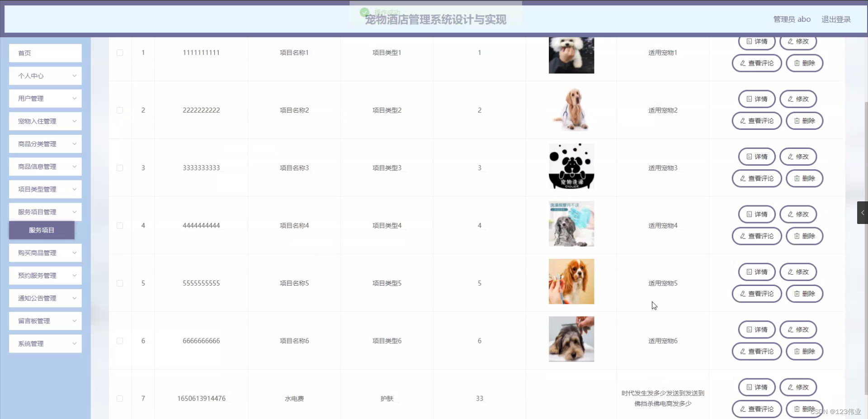Collapse the content panel via right edge arrow
This screenshot has width=868, height=419.
click(x=863, y=212)
